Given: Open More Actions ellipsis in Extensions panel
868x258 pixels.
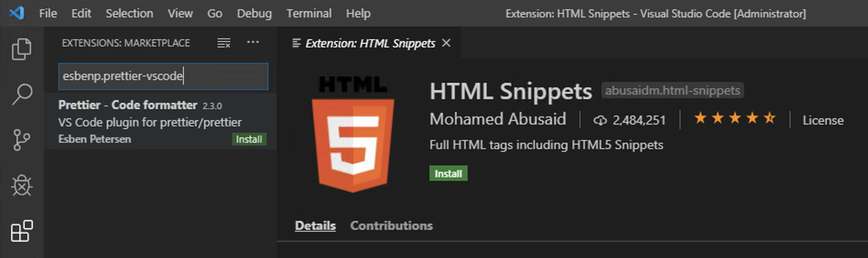Looking at the screenshot, I should point(253,42).
